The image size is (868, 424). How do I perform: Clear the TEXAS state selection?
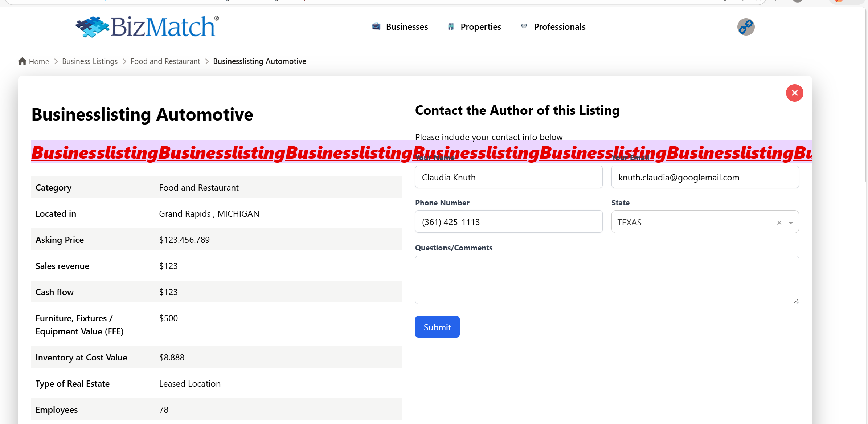(779, 223)
